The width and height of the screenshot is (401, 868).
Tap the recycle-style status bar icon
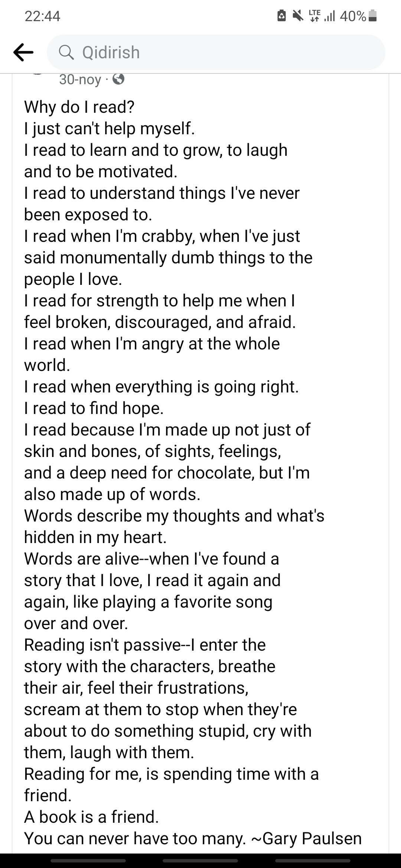tap(282, 16)
